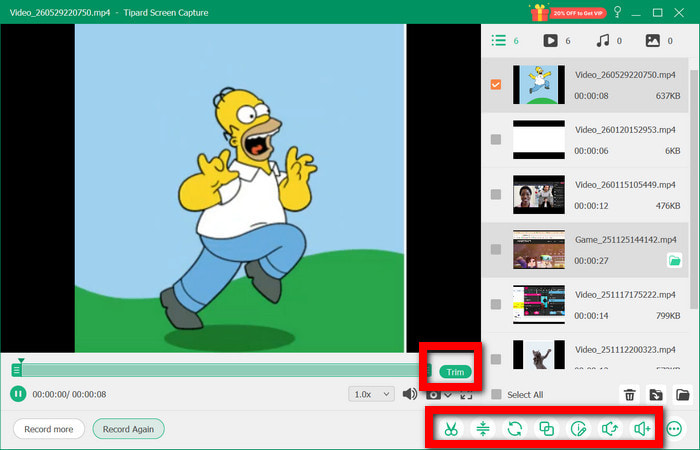Tick checkbox for Video_260120152953.mp4
This screenshot has width=700, height=450.
496,139
